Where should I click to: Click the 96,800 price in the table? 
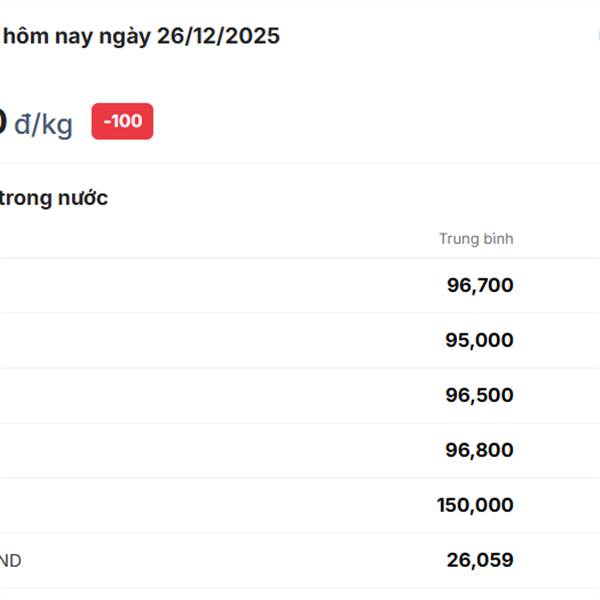pyautogui.click(x=479, y=450)
